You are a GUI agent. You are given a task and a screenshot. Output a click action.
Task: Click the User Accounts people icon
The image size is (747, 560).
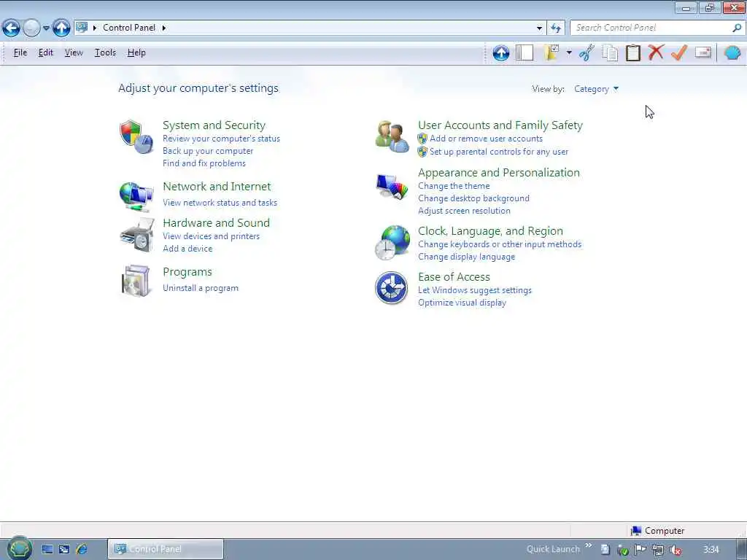(392, 136)
